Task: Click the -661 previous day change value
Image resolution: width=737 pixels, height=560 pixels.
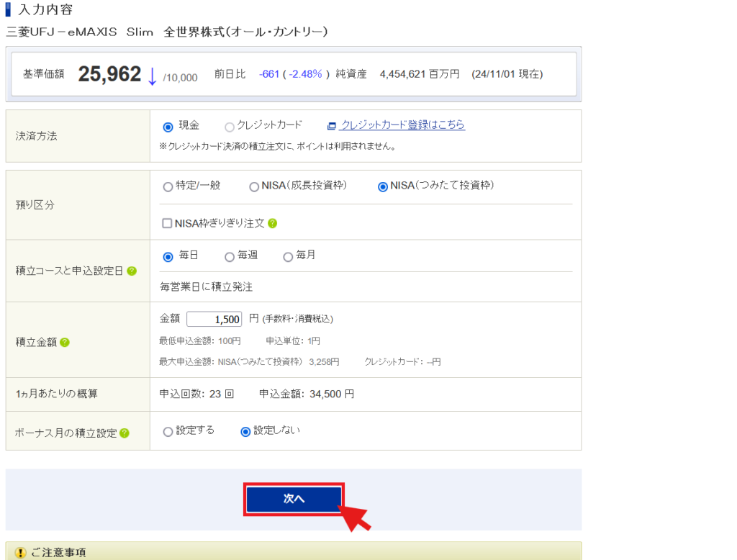Action: coord(269,74)
